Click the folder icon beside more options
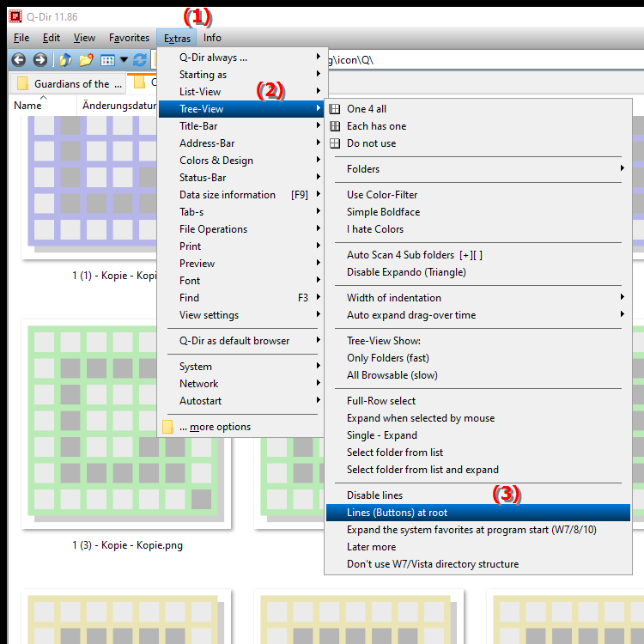The image size is (644, 644). point(167,427)
